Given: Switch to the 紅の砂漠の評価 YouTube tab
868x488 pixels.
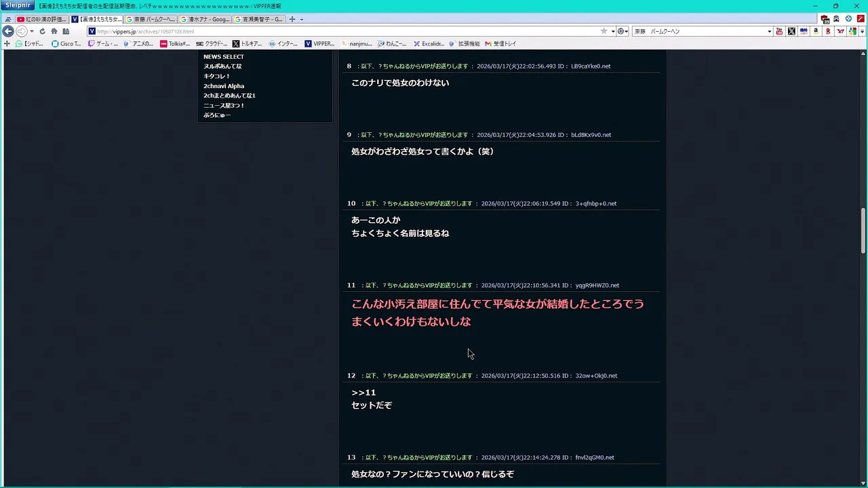Looking at the screenshot, I should click(x=41, y=19).
